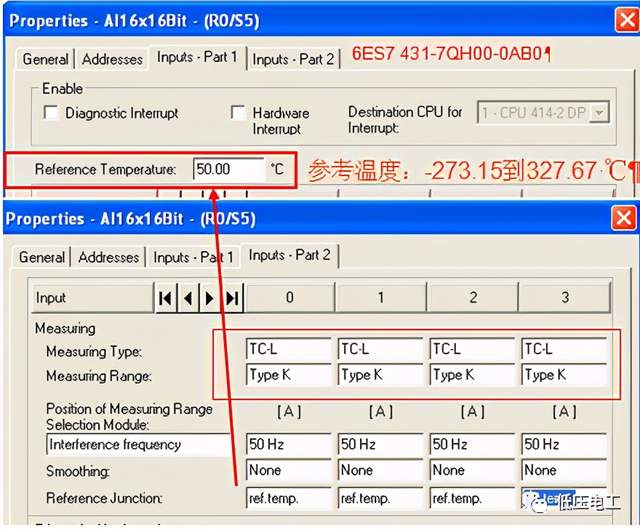Viewport: 640px width, 531px height.
Task: Select Inputs - Part 1 tab in front dialog
Action: [193, 257]
